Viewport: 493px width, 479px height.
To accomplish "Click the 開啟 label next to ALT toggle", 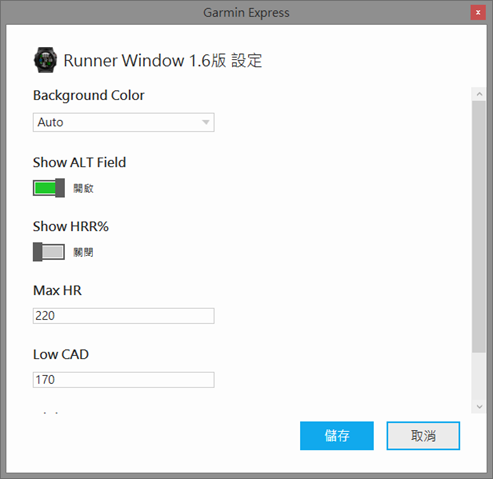I will (83, 188).
